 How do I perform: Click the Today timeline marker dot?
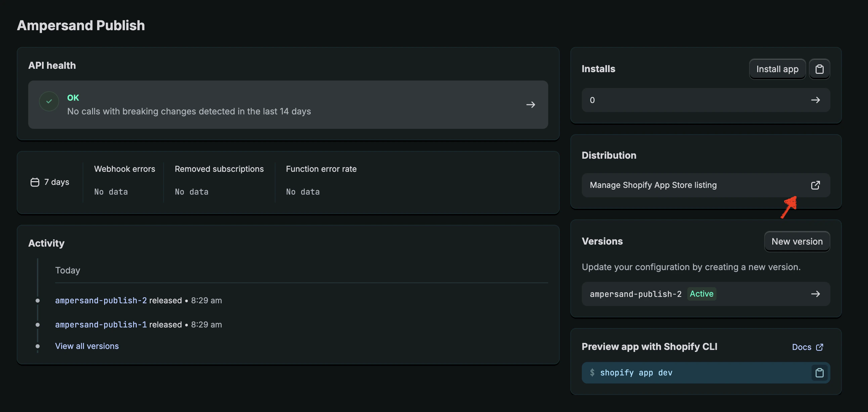[37, 301]
